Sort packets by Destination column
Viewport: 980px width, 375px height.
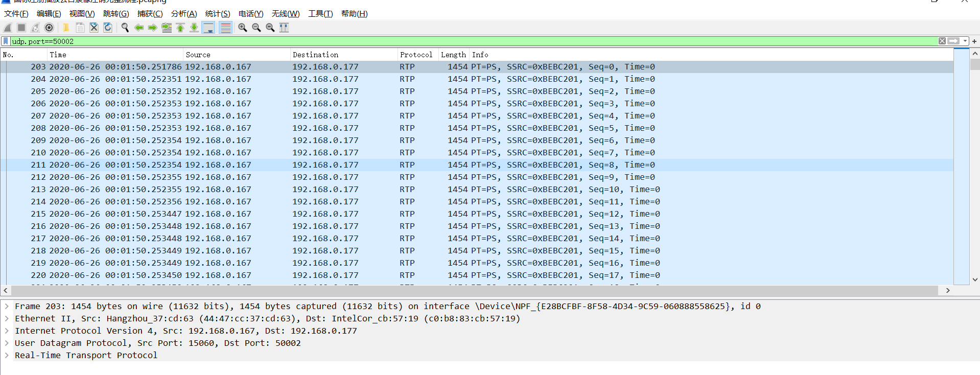pyautogui.click(x=343, y=55)
